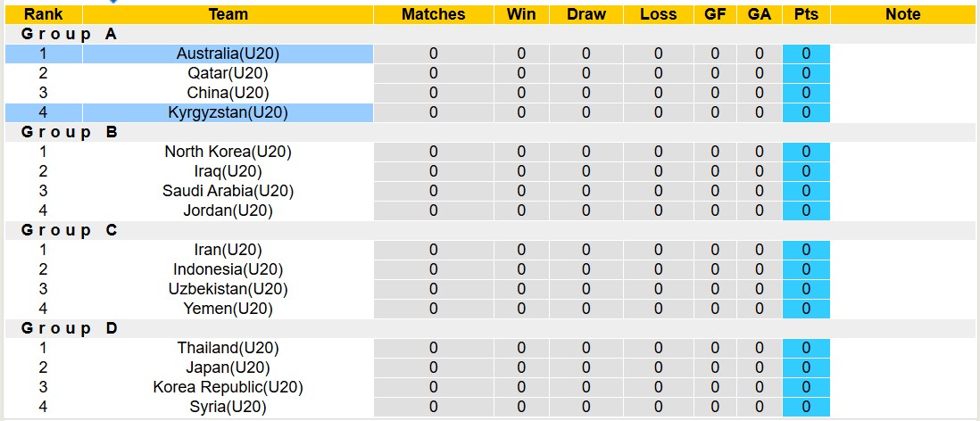Click the Rank column header

click(x=43, y=14)
